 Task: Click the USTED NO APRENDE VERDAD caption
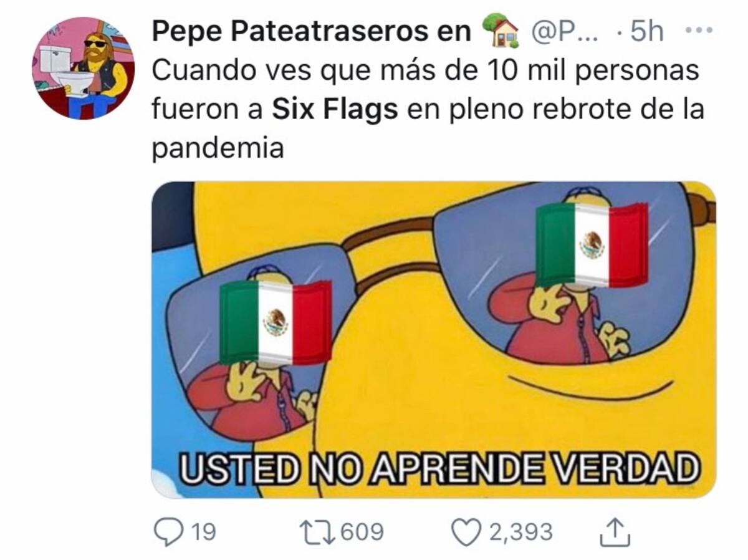click(439, 469)
